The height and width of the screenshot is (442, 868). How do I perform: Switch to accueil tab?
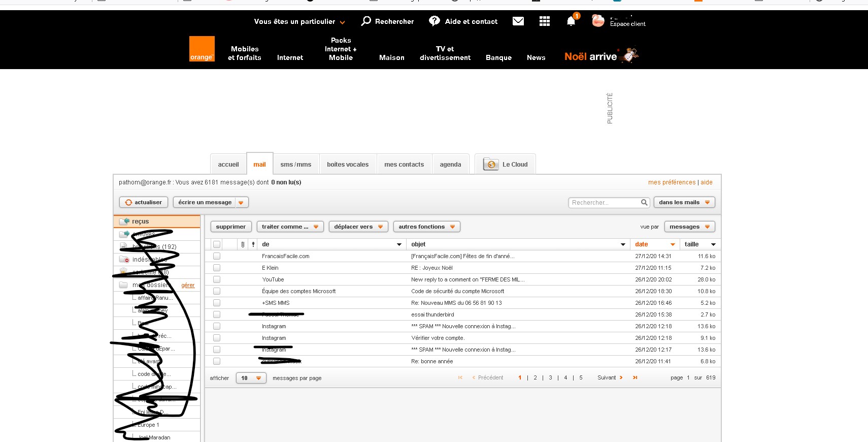(x=228, y=164)
